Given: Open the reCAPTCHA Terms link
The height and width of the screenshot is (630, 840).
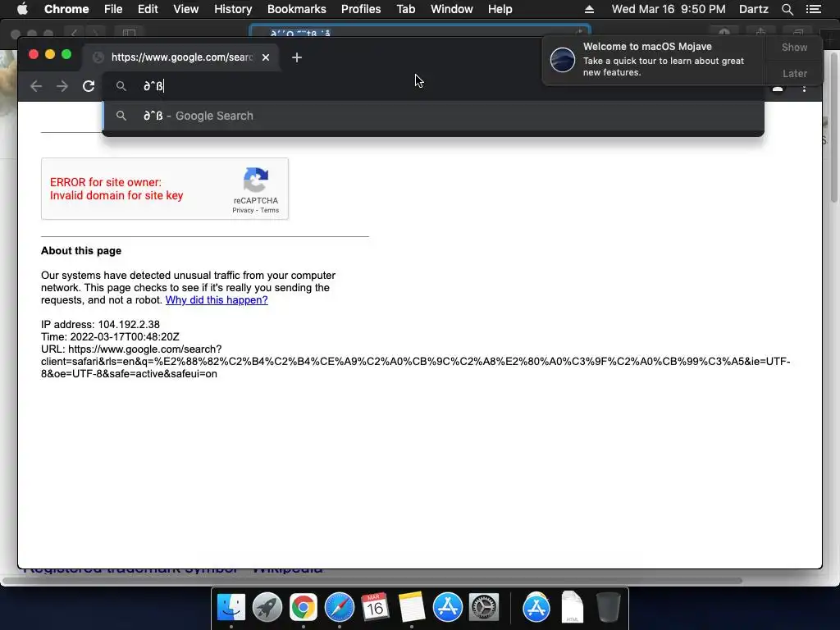Looking at the screenshot, I should click(269, 211).
